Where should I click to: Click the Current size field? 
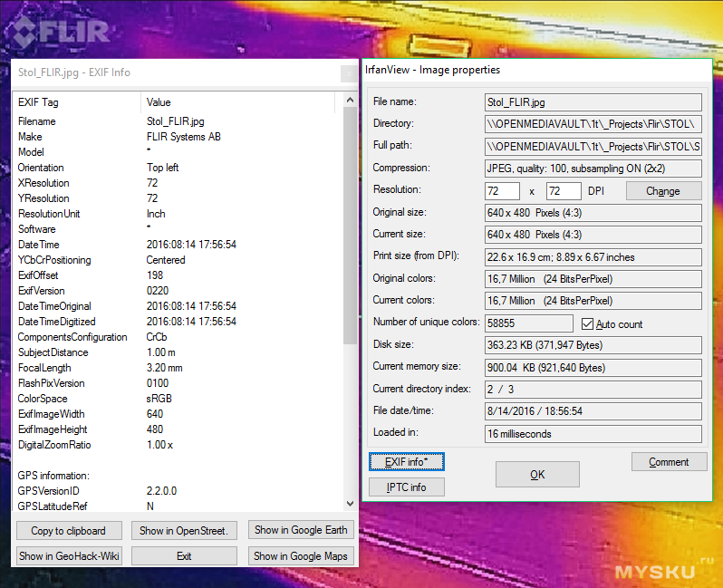593,235
